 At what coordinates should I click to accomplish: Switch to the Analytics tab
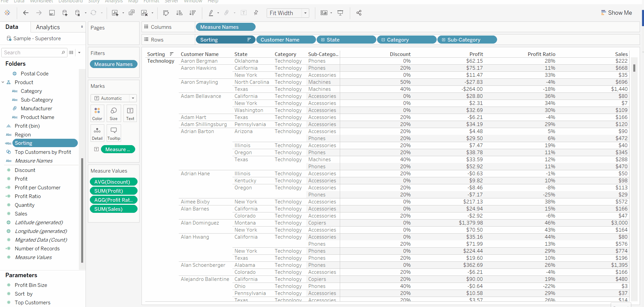[48, 27]
